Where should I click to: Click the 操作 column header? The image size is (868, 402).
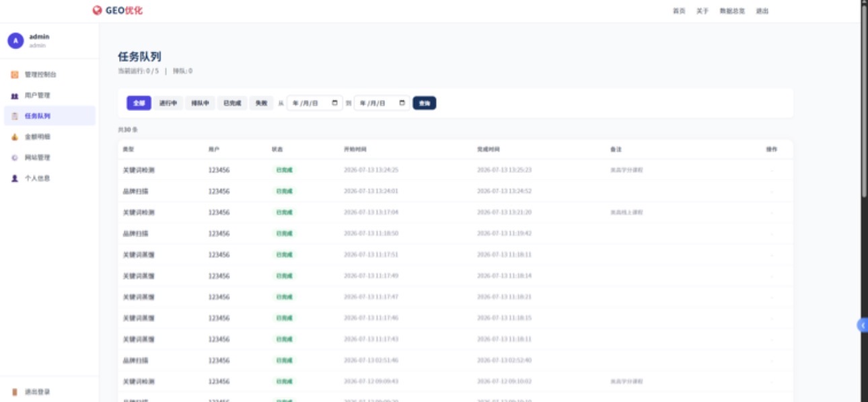click(x=771, y=149)
